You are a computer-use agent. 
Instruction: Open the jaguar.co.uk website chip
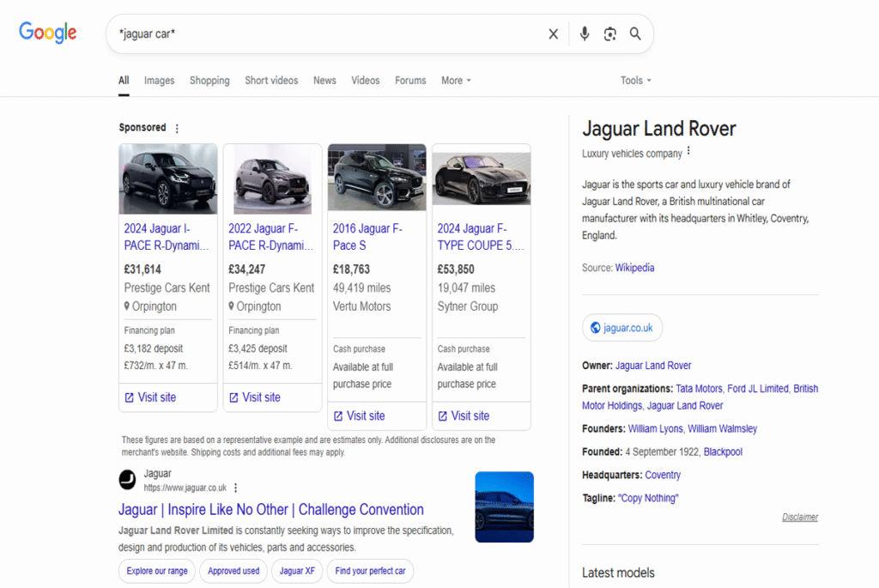pos(622,328)
